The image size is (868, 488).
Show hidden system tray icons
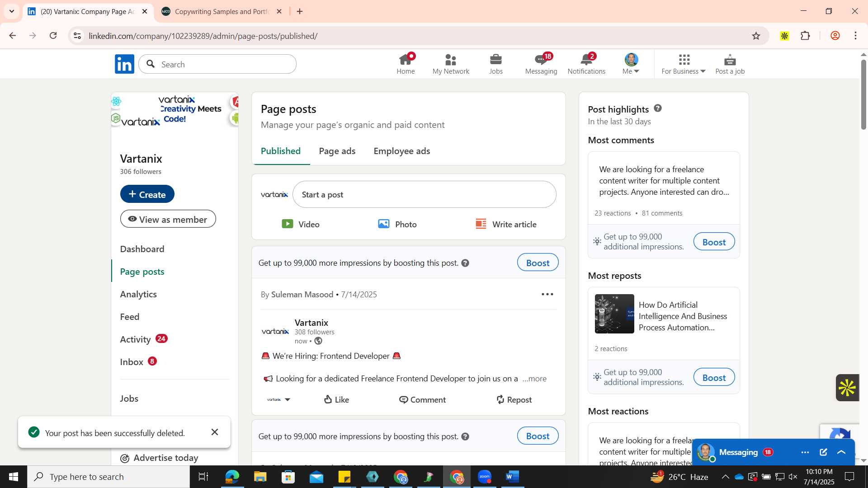pyautogui.click(x=725, y=477)
